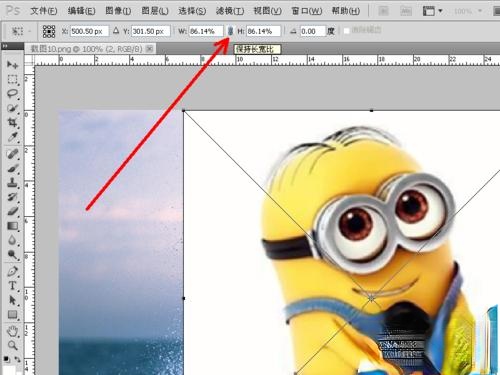
Task: Select the Clone Stamp tool
Action: [12, 183]
